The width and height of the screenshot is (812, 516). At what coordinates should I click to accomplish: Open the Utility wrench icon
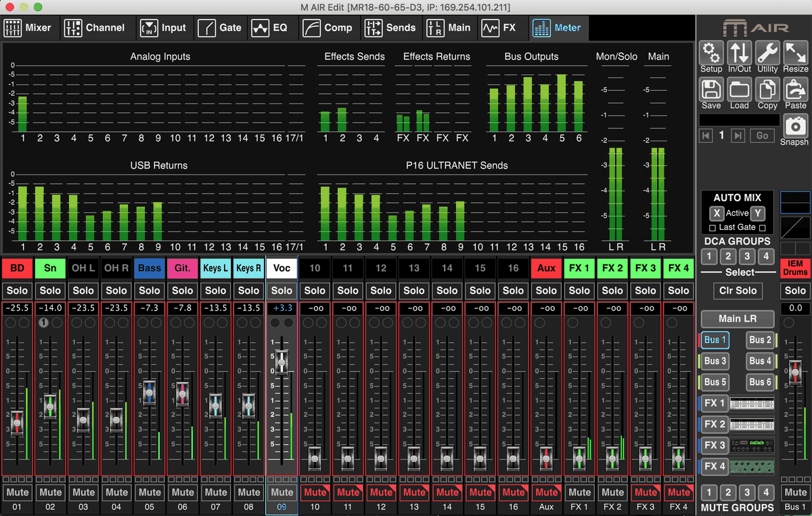767,53
